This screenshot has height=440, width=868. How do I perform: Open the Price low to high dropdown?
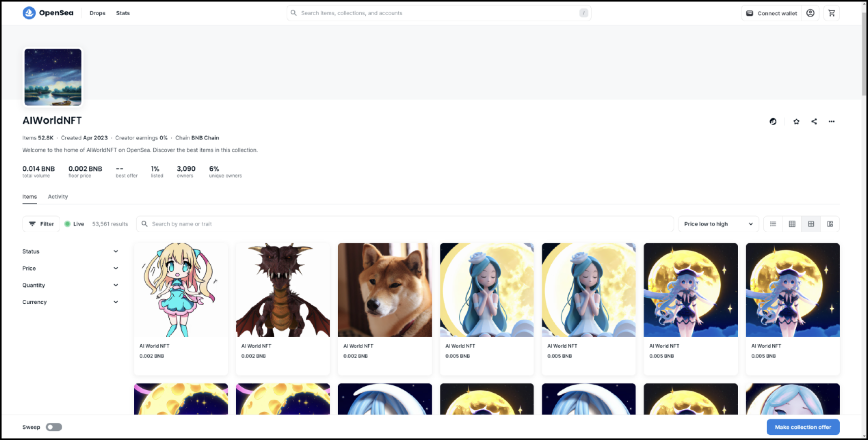coord(718,224)
